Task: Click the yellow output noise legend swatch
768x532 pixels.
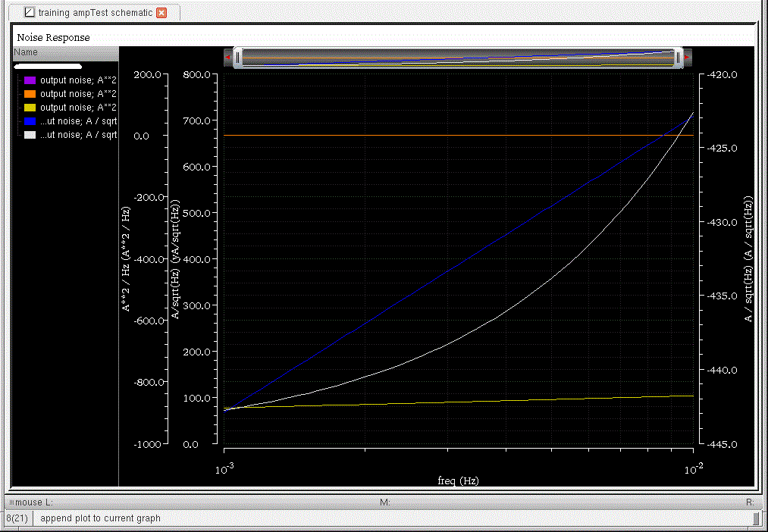Action: (30, 108)
